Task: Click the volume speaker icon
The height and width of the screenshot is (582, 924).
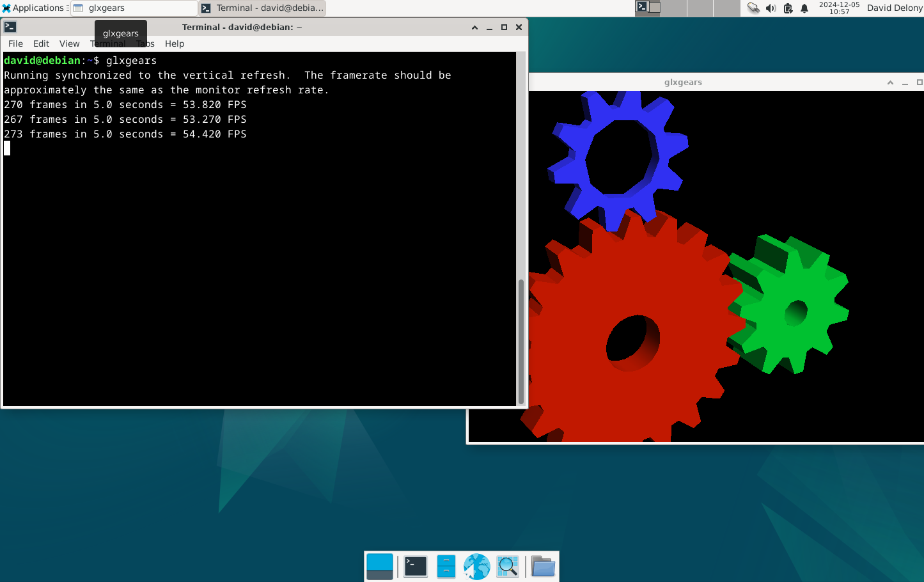Action: coord(771,8)
